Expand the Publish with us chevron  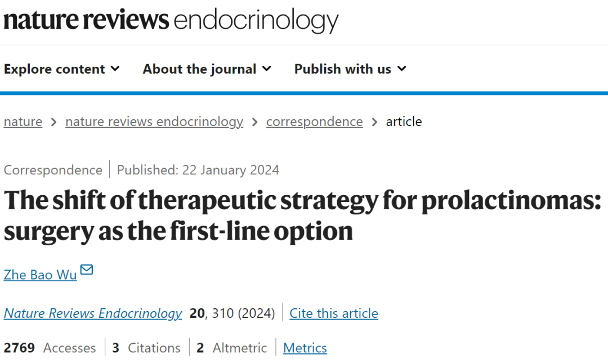(402, 69)
